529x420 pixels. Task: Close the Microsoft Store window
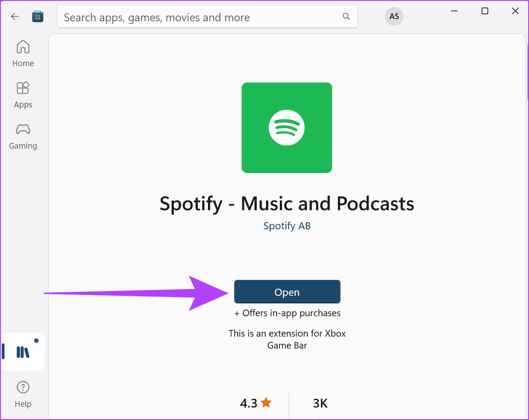click(515, 12)
